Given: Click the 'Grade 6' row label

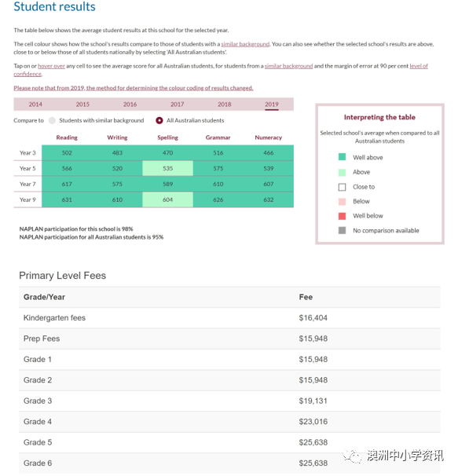Looking at the screenshot, I should pyautogui.click(x=38, y=463).
